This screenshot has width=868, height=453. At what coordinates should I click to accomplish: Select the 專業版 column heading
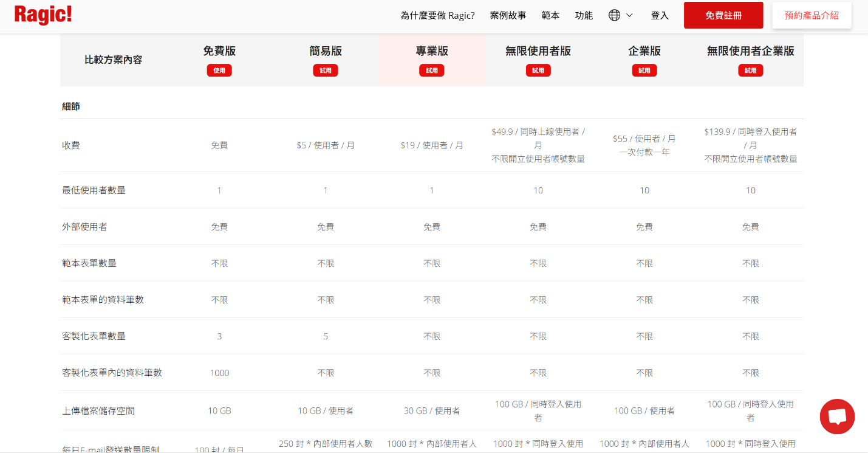(x=432, y=51)
